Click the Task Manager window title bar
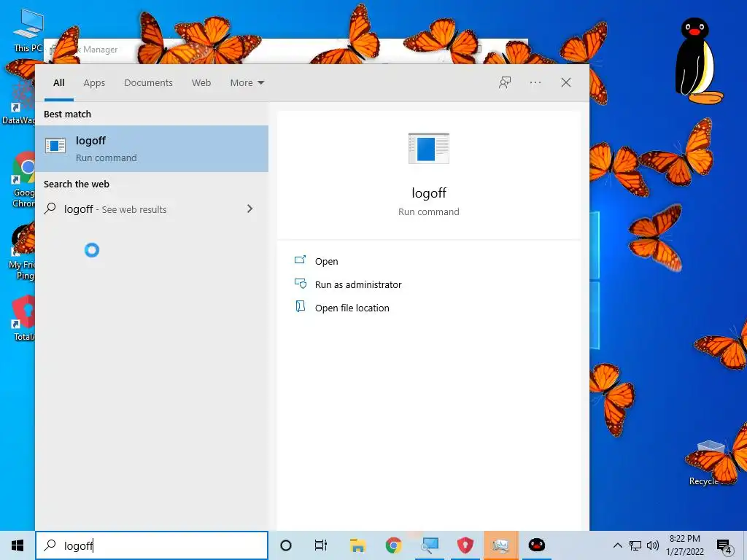 pos(286,50)
